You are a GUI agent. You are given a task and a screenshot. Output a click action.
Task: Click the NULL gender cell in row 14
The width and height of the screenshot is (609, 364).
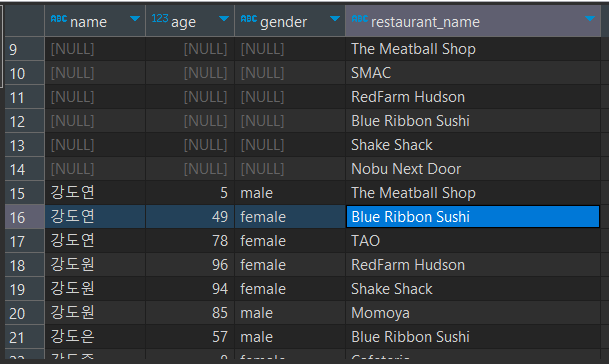[x=290, y=169]
